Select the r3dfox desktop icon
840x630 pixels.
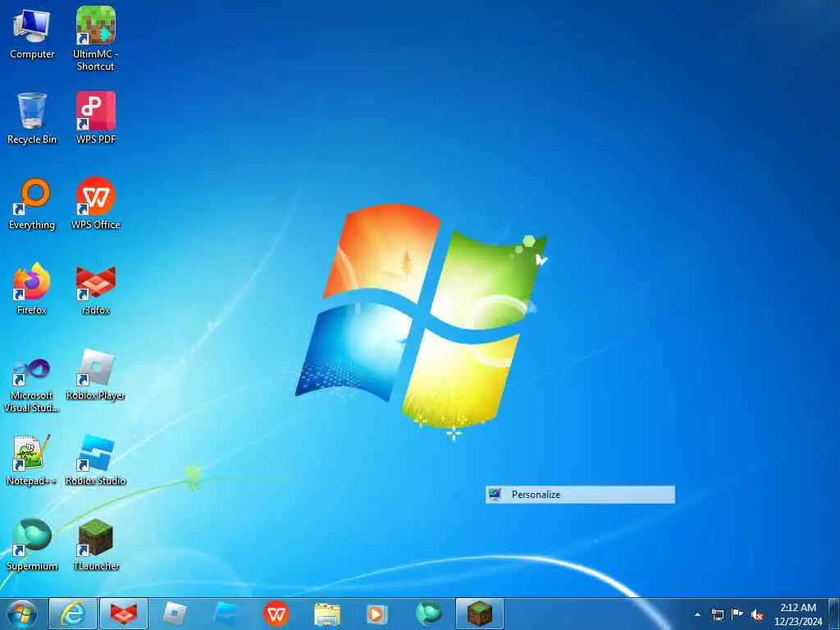click(95, 290)
